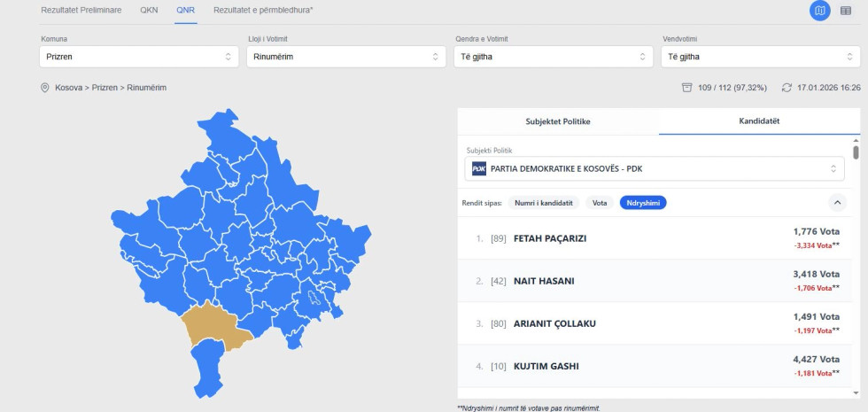Select candidate Nait Hasani row
868x412 pixels.
656,281
